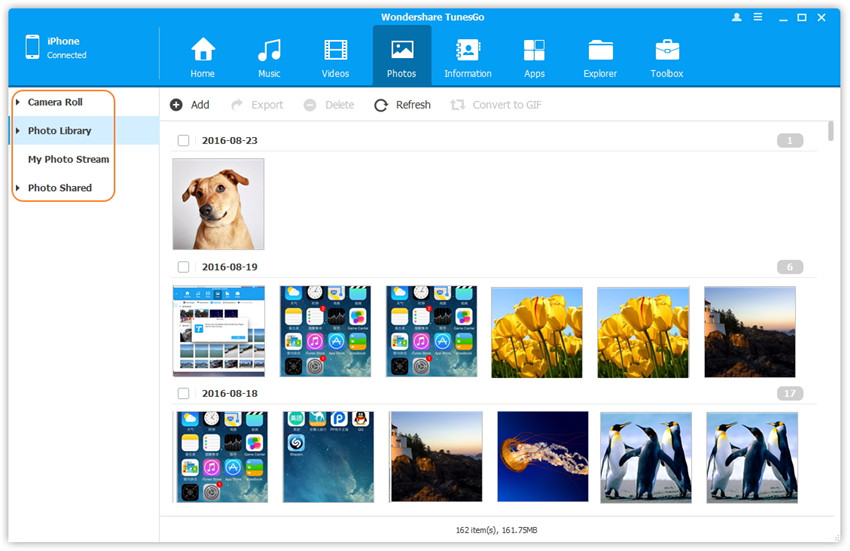Select the dog photo thumbnail
This screenshot has height=551, width=850.
pyautogui.click(x=218, y=204)
